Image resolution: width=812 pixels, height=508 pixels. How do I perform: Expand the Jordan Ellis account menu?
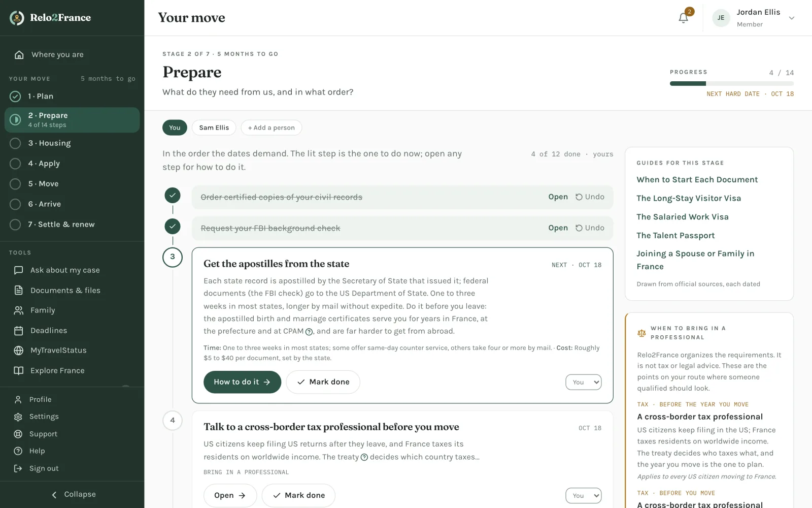754,18
